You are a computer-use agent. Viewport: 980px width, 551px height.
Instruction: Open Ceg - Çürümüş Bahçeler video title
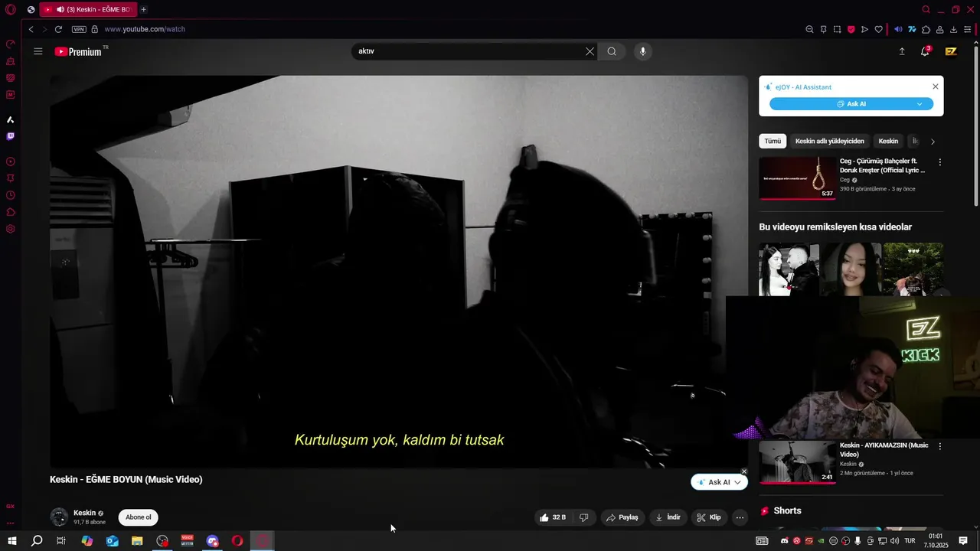(x=883, y=165)
